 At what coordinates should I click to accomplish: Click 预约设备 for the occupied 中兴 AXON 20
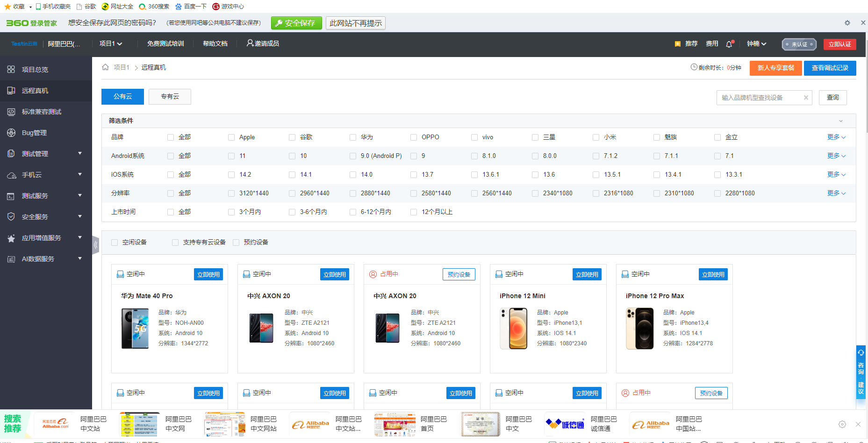click(x=459, y=274)
